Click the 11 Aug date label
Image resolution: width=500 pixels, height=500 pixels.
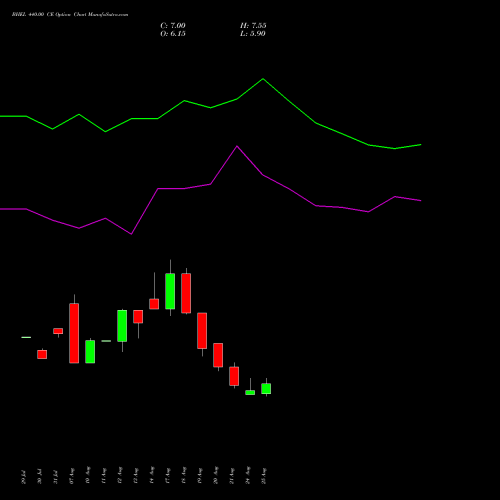tap(103, 476)
